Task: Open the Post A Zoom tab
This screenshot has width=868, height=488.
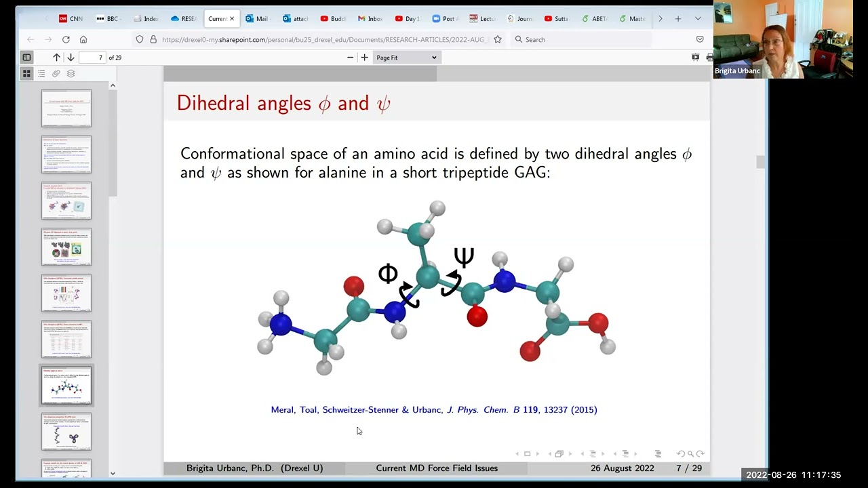Action: [445, 19]
